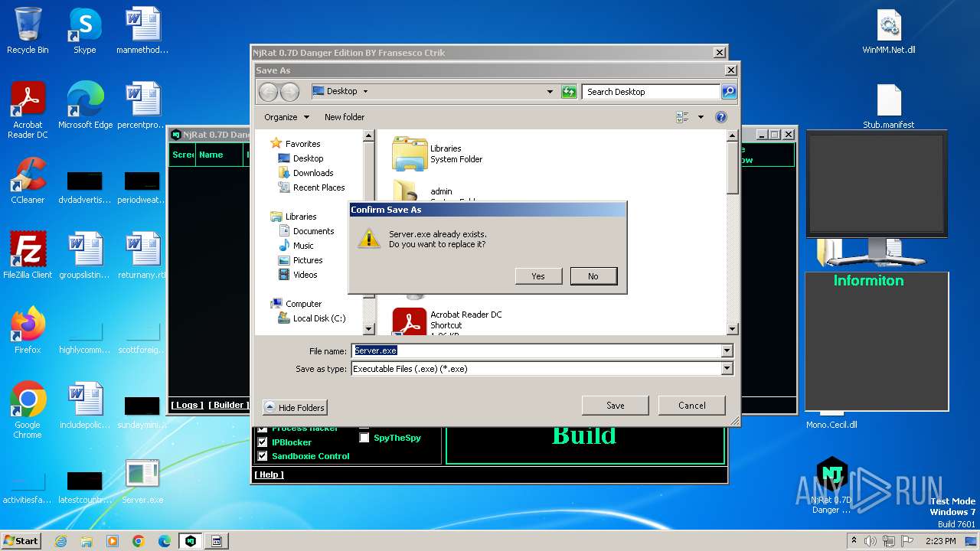Click the Search Desktop field
Viewport: 980px width, 551px height.
651,92
